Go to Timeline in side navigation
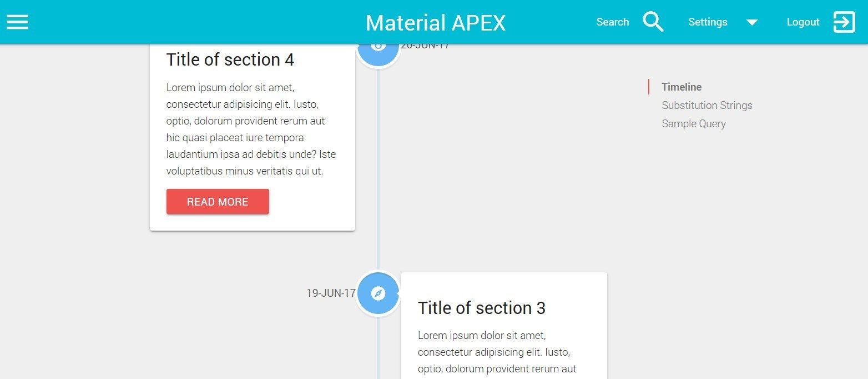Viewport: 868px width, 379px height. pyautogui.click(x=682, y=87)
